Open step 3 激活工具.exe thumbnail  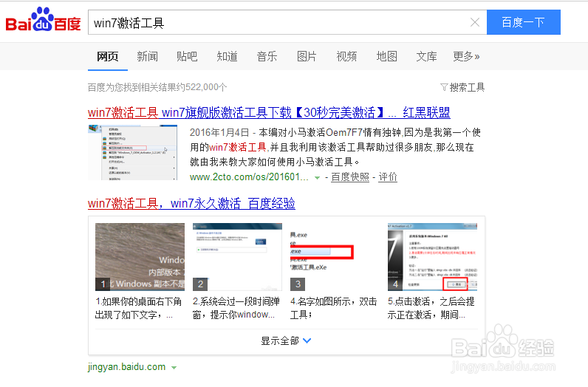(335, 257)
